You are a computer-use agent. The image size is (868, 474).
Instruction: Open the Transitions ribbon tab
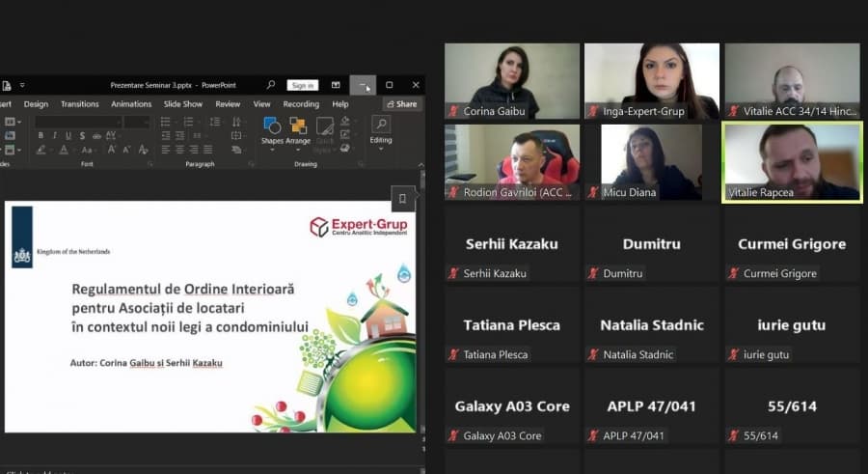[x=80, y=103]
